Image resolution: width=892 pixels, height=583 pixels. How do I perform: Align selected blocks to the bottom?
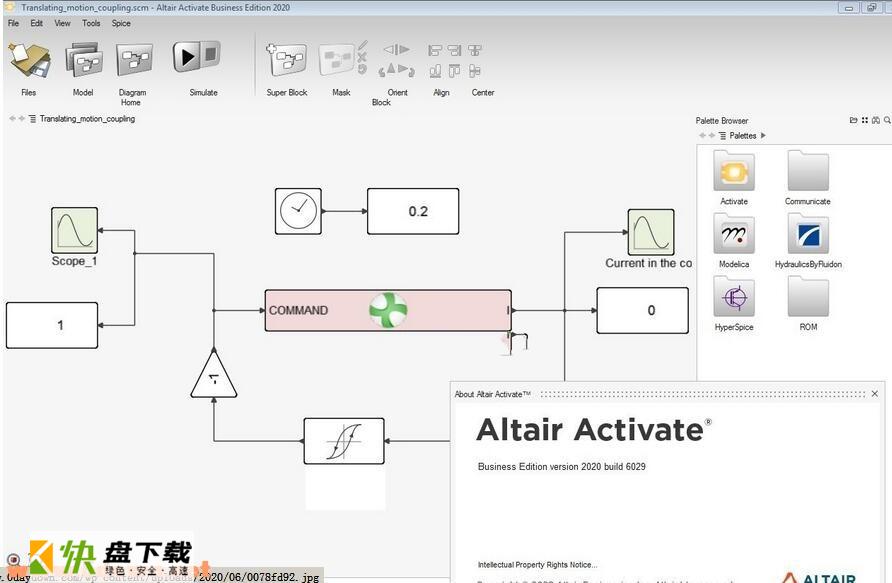tap(435, 71)
